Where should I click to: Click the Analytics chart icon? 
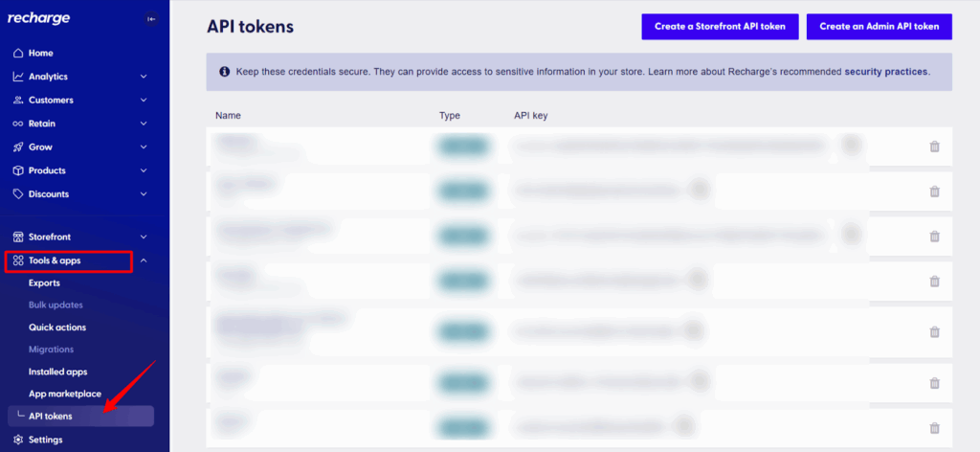click(x=18, y=77)
